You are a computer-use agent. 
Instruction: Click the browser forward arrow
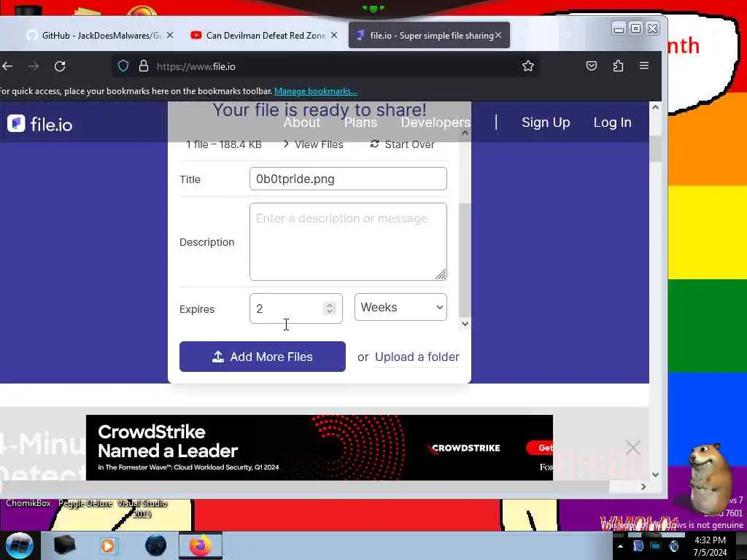tap(34, 66)
